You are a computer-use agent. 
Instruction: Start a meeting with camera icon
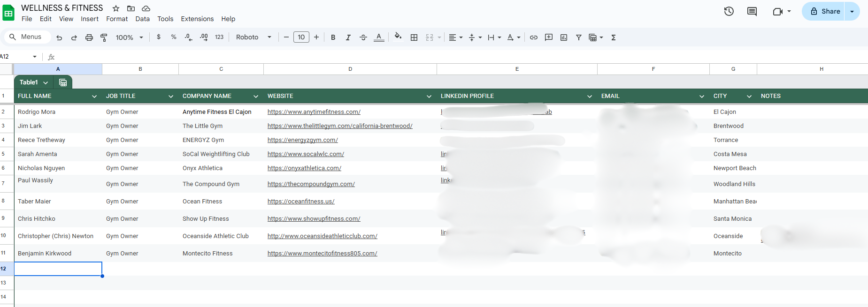click(x=778, y=11)
